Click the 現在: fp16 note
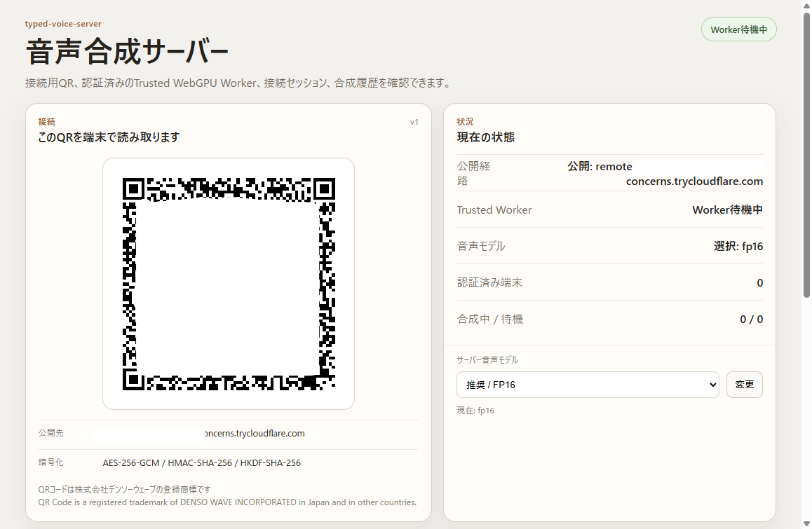812x529 pixels. (x=475, y=411)
